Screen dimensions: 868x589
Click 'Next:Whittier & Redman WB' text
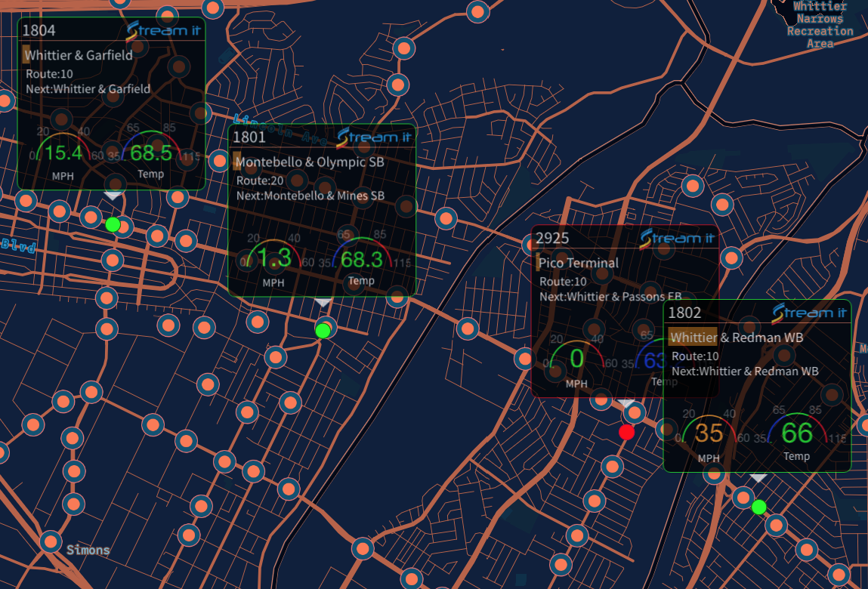point(745,372)
